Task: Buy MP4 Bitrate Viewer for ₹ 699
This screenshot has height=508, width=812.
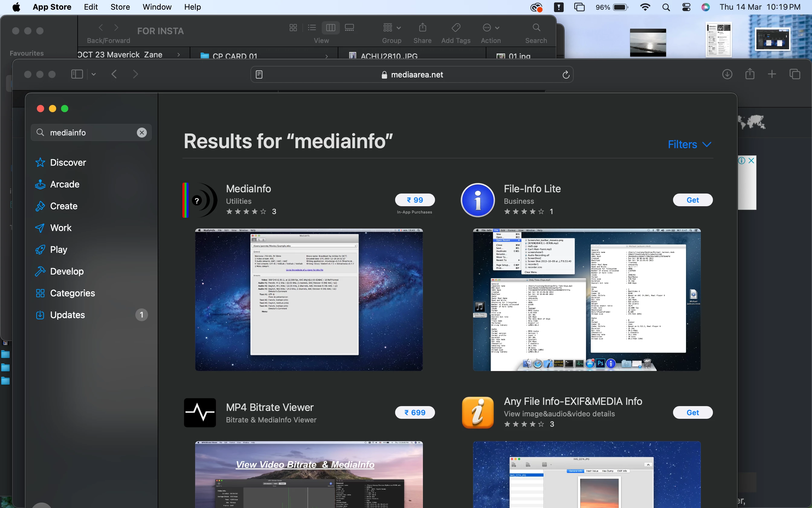Action: pos(415,412)
